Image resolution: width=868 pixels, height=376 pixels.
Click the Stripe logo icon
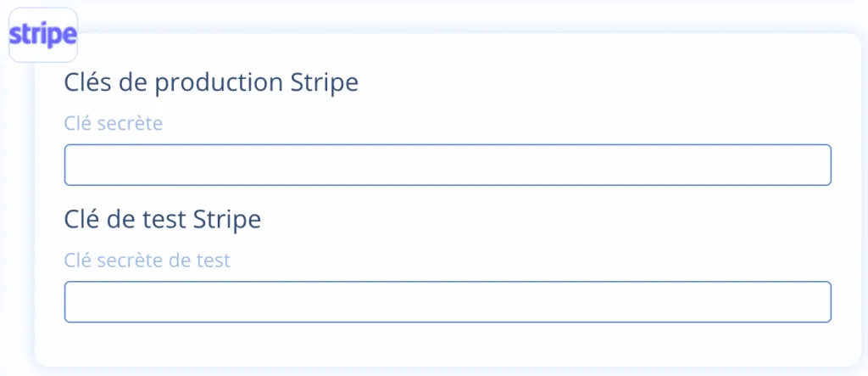(x=43, y=36)
